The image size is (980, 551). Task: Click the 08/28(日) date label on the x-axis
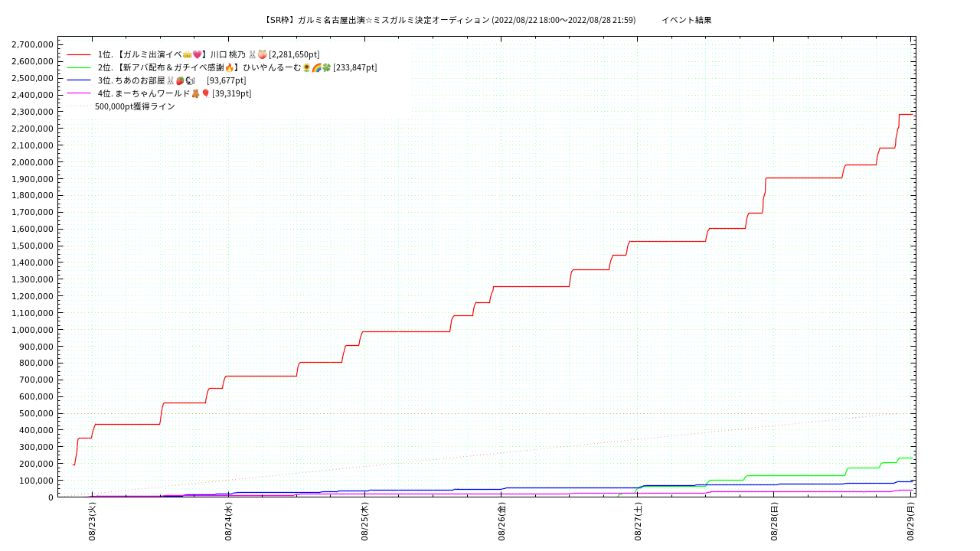point(774,522)
